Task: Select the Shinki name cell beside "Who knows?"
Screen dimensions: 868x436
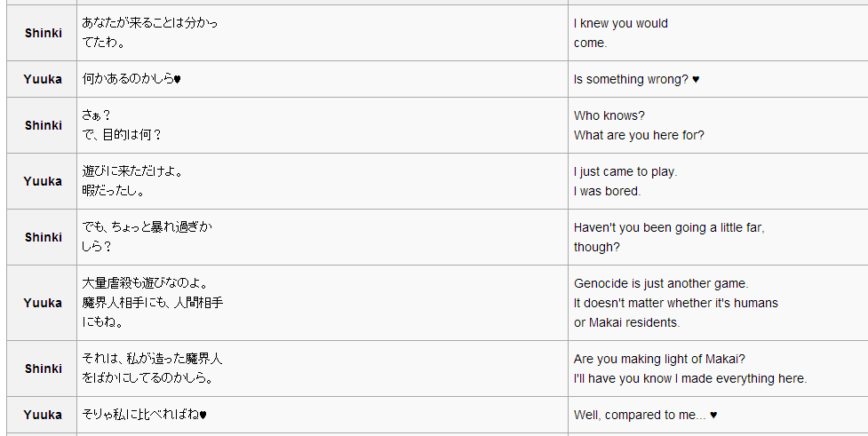Action: [43, 125]
